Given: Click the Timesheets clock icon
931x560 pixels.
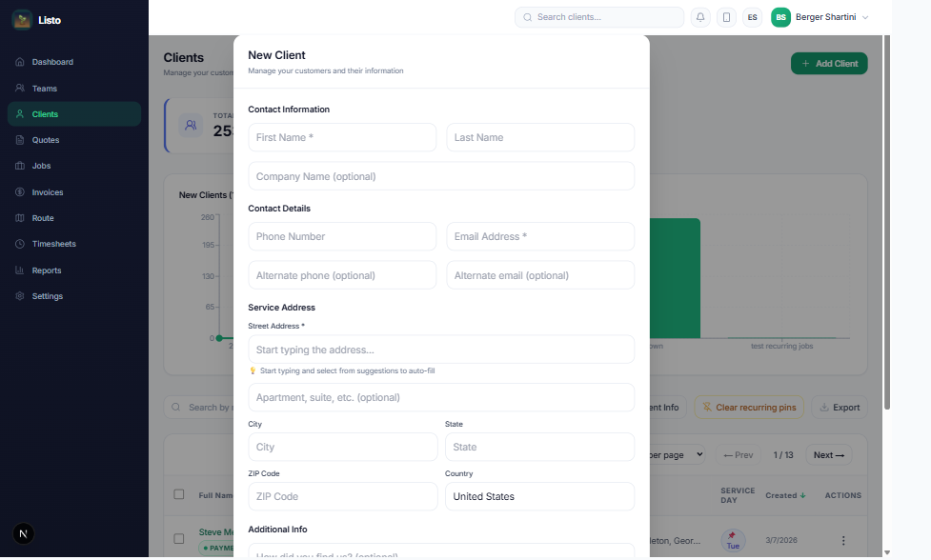Looking at the screenshot, I should [20, 244].
